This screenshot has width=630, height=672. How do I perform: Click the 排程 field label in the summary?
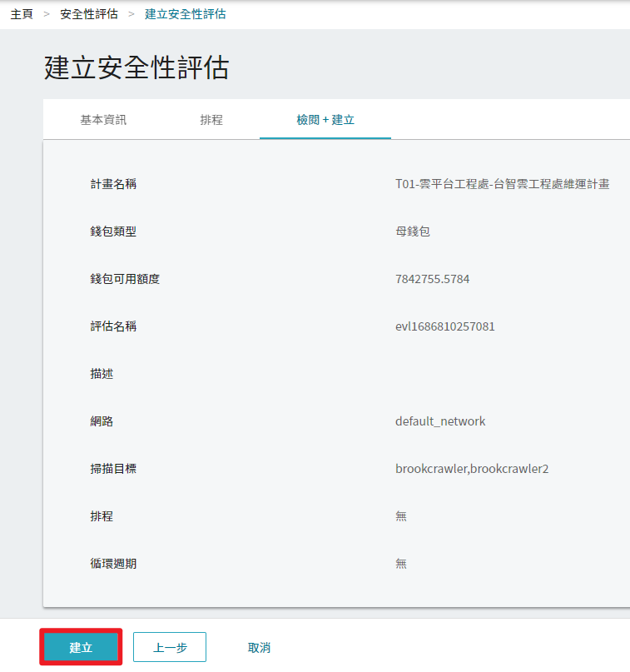(102, 516)
